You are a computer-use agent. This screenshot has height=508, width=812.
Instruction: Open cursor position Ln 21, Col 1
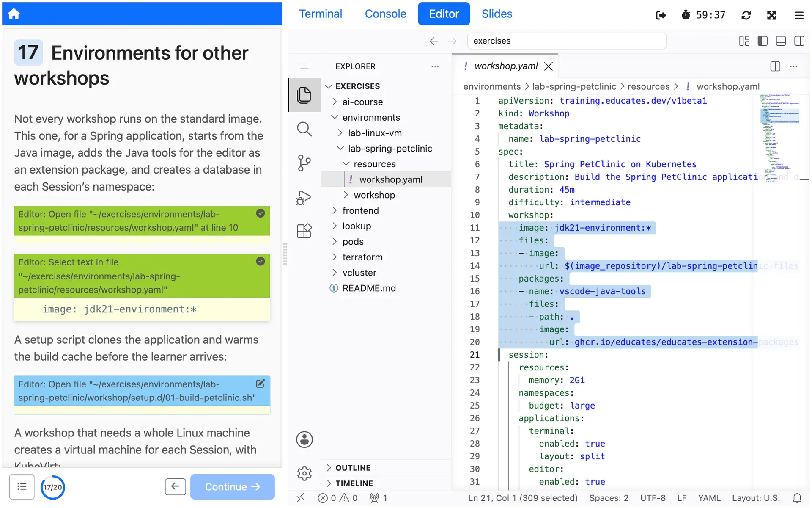(x=522, y=498)
